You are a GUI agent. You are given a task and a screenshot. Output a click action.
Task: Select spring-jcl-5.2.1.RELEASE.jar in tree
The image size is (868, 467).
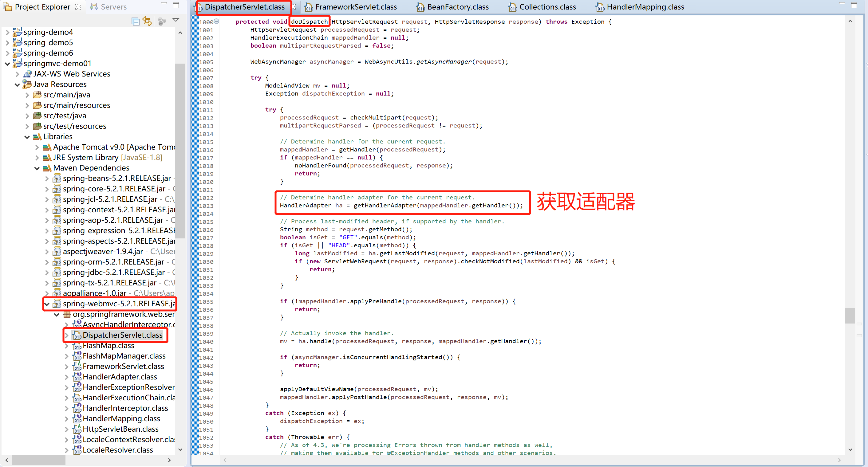(x=110, y=199)
